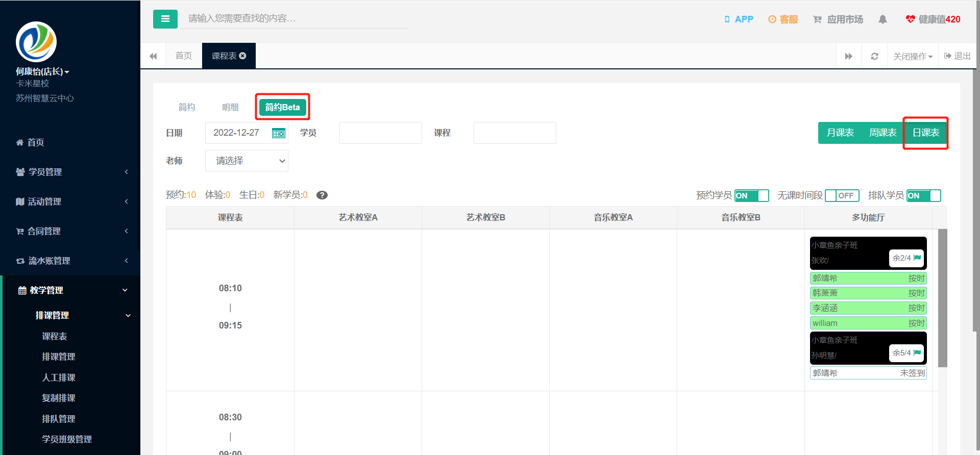Switch to 月课表 view

(840, 133)
